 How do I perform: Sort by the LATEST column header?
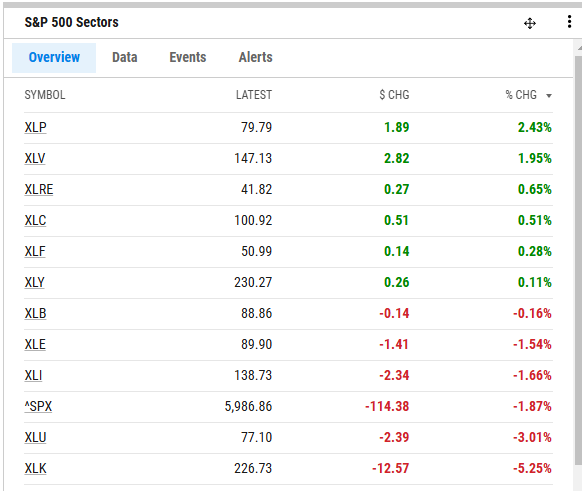pyautogui.click(x=254, y=95)
